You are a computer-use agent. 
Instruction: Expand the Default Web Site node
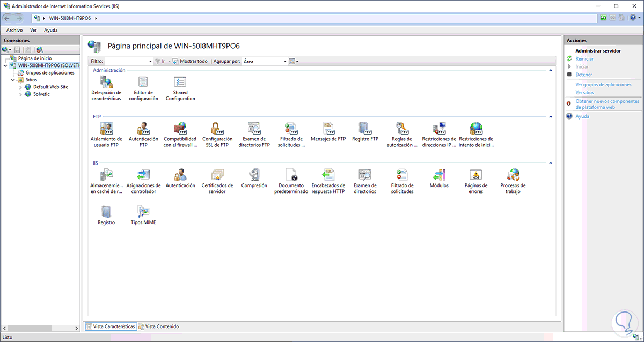[21, 87]
